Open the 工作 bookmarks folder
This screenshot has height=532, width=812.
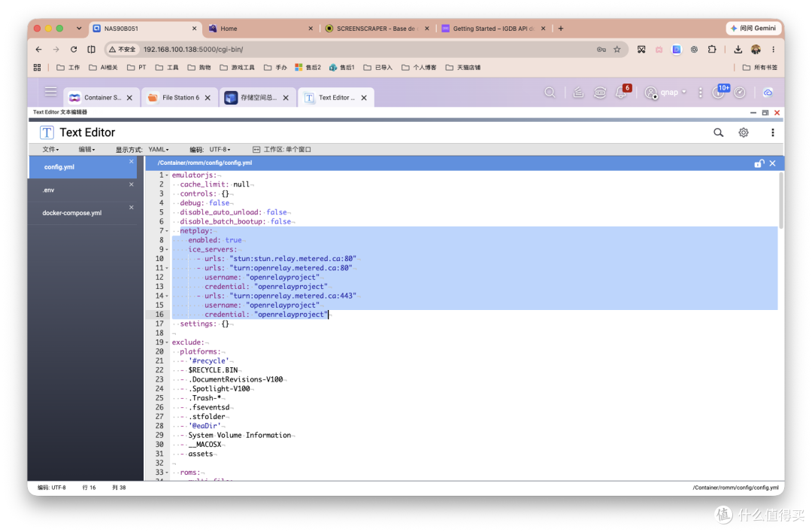click(x=68, y=68)
